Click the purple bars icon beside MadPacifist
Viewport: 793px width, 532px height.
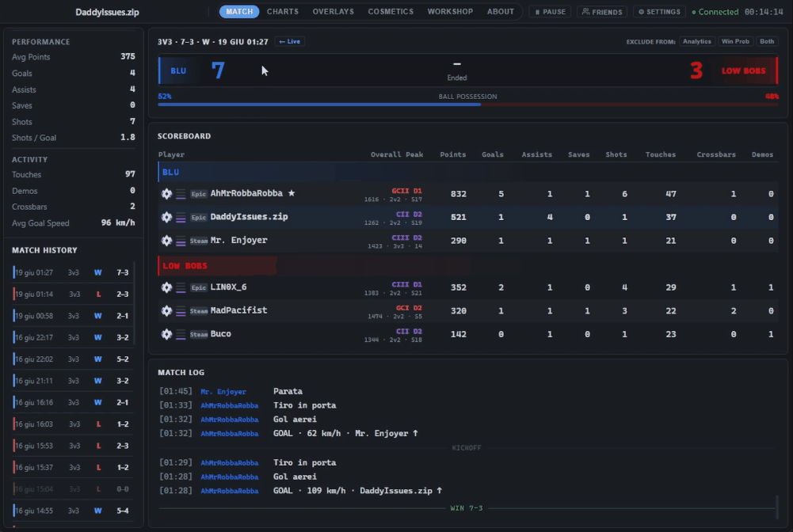[181, 311]
